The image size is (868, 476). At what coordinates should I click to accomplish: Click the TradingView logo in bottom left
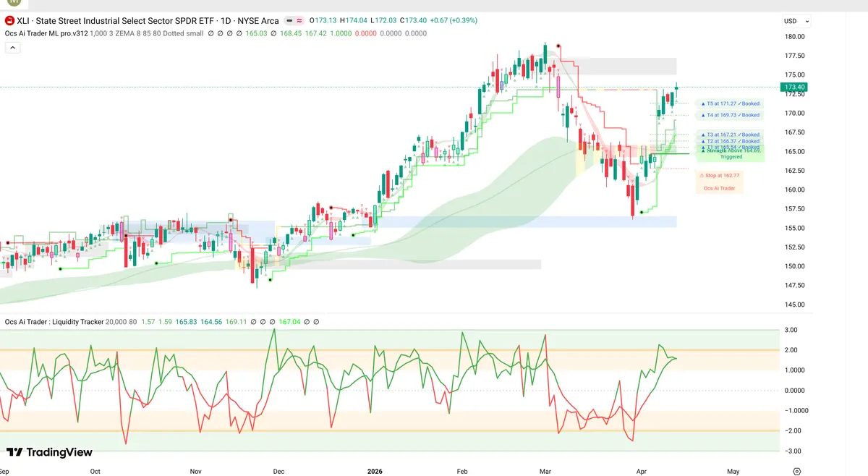click(x=49, y=452)
